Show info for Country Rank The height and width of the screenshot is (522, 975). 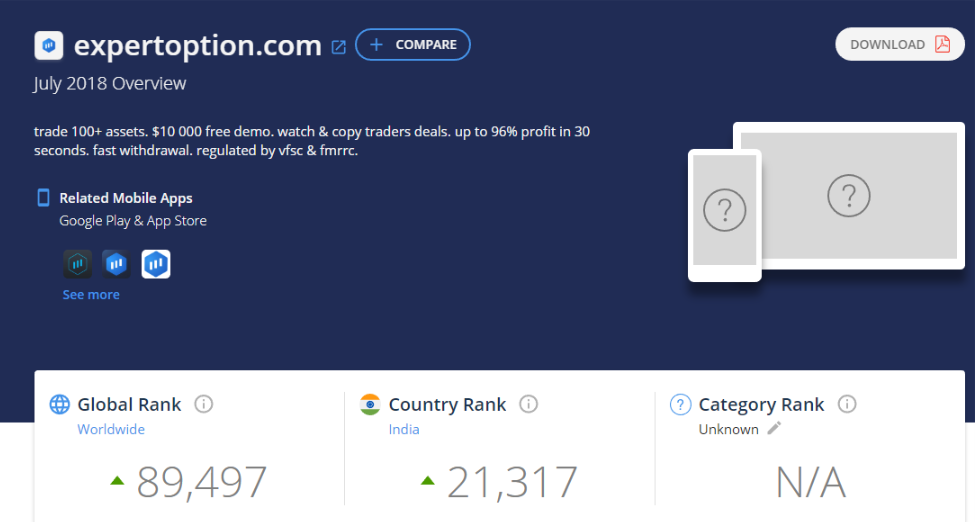point(529,404)
